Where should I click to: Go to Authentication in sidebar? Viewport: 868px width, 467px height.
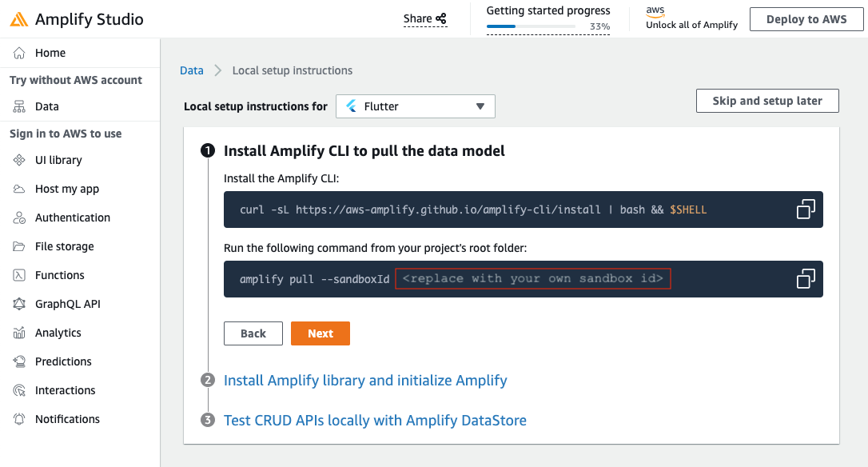click(73, 218)
